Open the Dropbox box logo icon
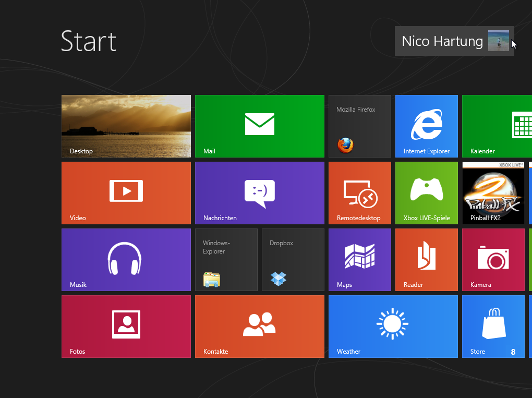532x398 pixels. [x=279, y=279]
